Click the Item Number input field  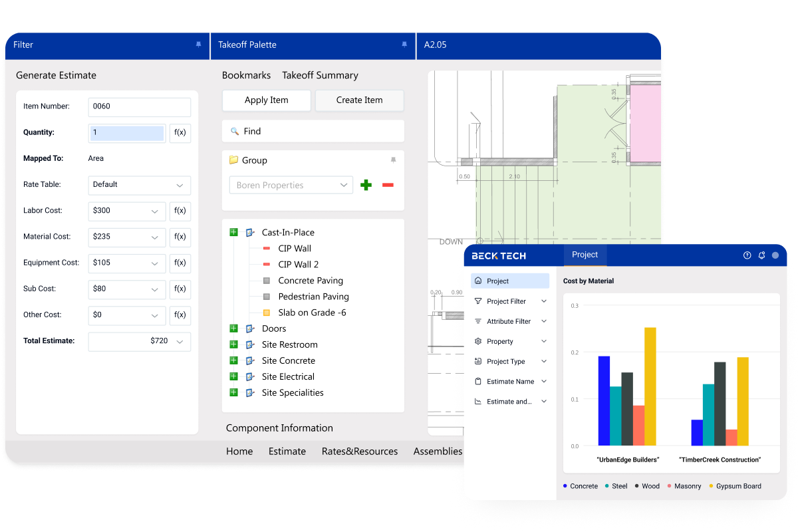[140, 106]
